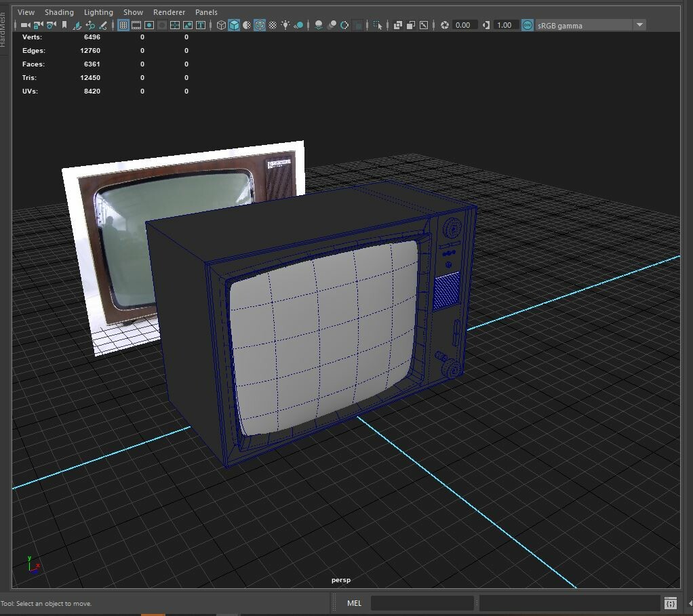Open the Renderer menu
The width and height of the screenshot is (693, 616).
(x=169, y=12)
